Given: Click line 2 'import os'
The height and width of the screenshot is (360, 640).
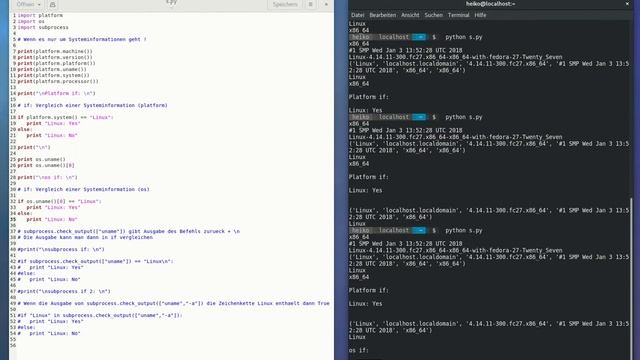Looking at the screenshot, I should [31, 21].
